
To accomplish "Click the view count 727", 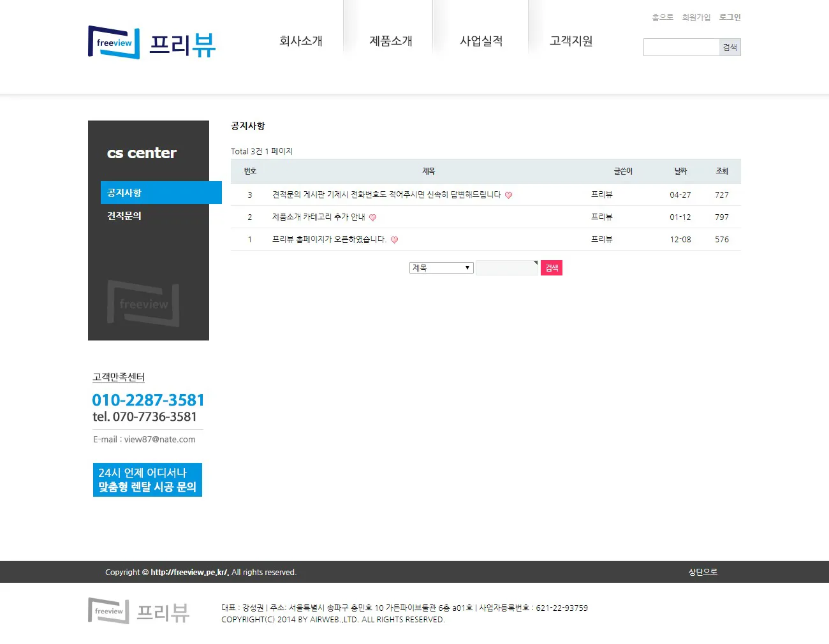I will [x=722, y=194].
